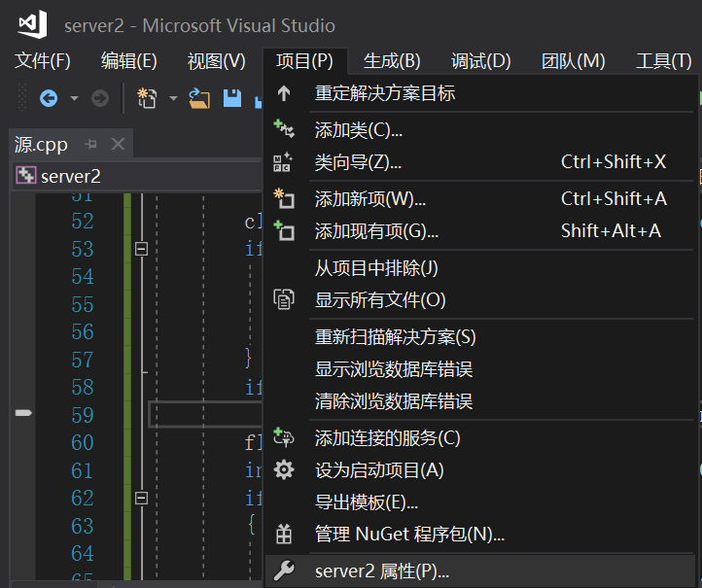Click the navigate backward arrow icon
This screenshot has width=702, height=588.
(x=49, y=98)
